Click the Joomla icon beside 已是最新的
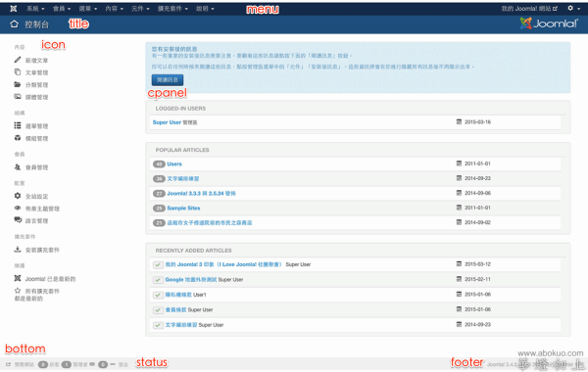The width and height of the screenshot is (588, 372). click(x=18, y=278)
